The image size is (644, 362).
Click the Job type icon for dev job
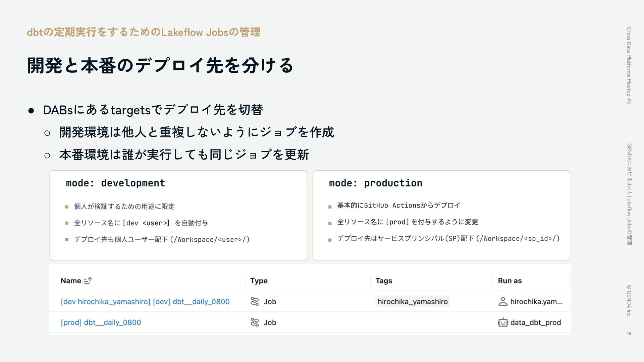point(255,302)
